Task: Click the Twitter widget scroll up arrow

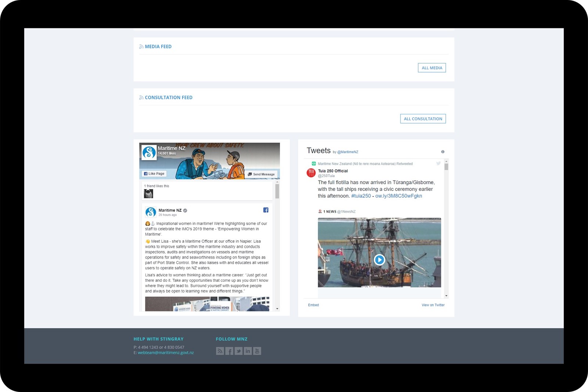Action: [446, 161]
